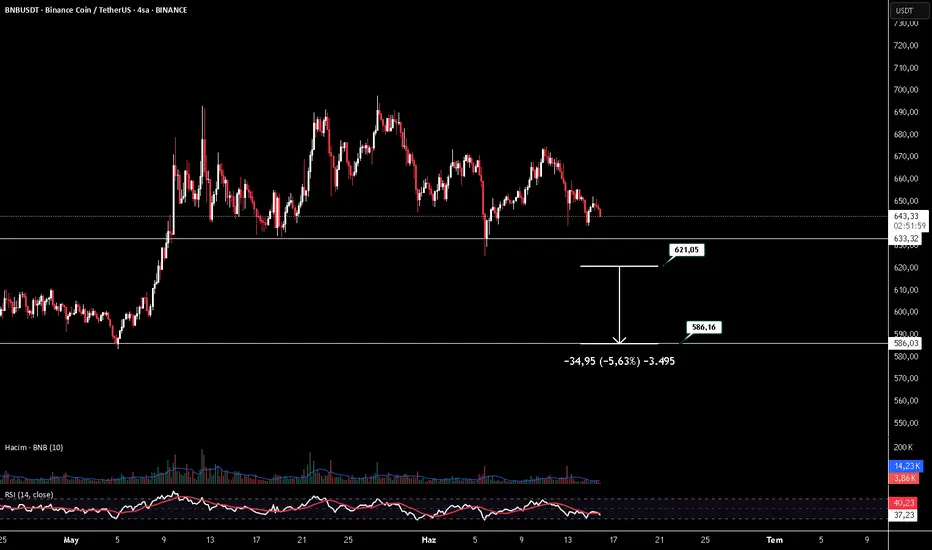Image resolution: width=932 pixels, height=550 pixels.
Task: Select the 621,05 price label callout
Action: coord(687,250)
